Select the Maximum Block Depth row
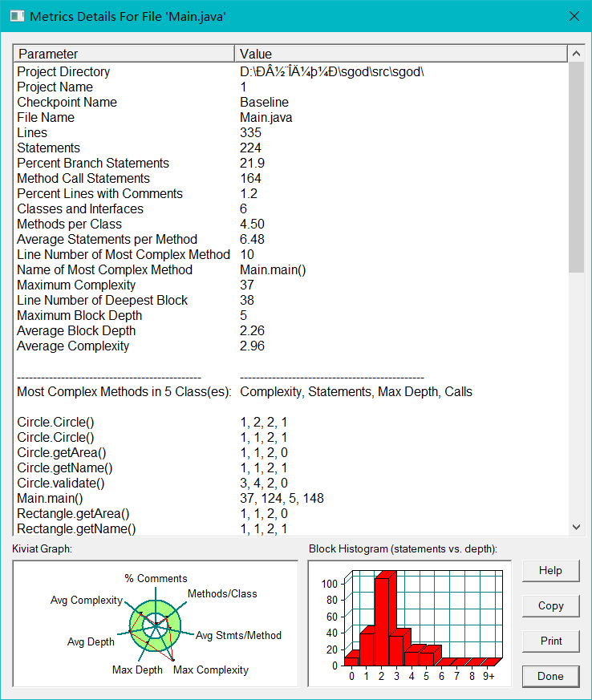The image size is (592, 700). (x=290, y=315)
